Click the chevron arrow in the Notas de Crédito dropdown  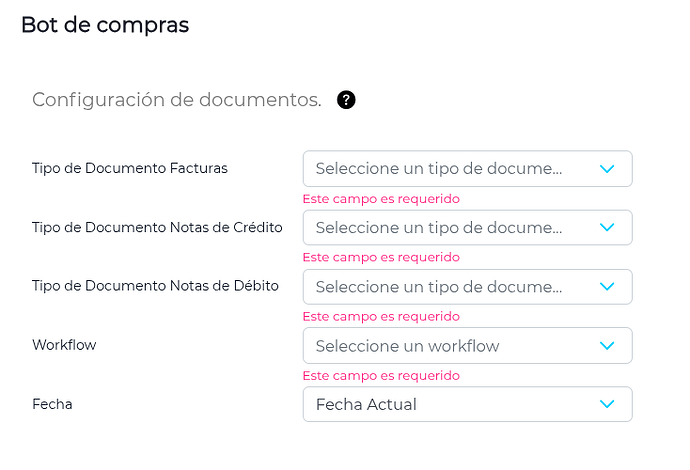pos(607,228)
